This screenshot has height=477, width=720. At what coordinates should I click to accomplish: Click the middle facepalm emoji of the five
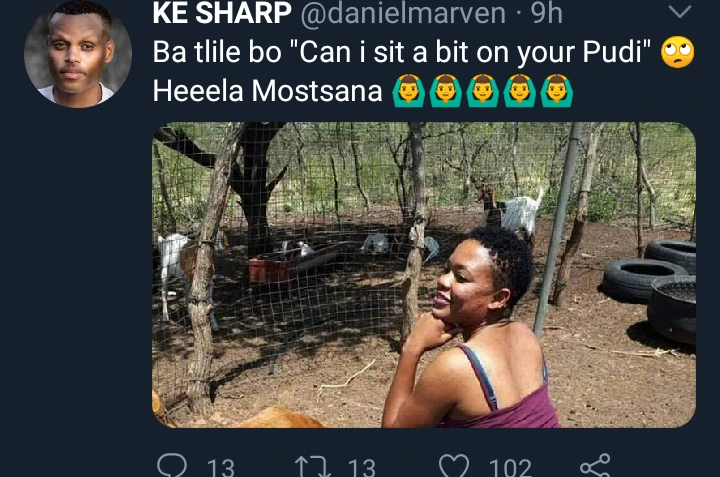pos(482,92)
